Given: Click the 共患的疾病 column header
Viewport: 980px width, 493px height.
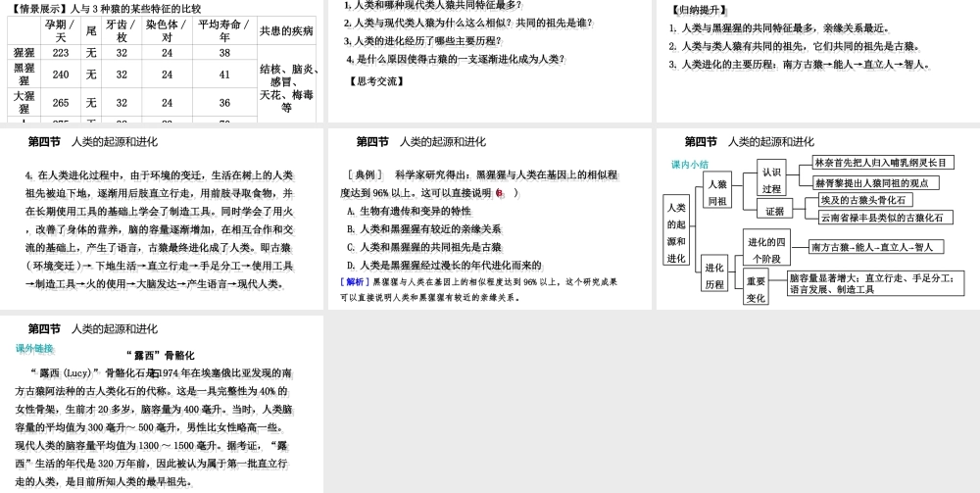Looking at the screenshot, I should [x=286, y=30].
